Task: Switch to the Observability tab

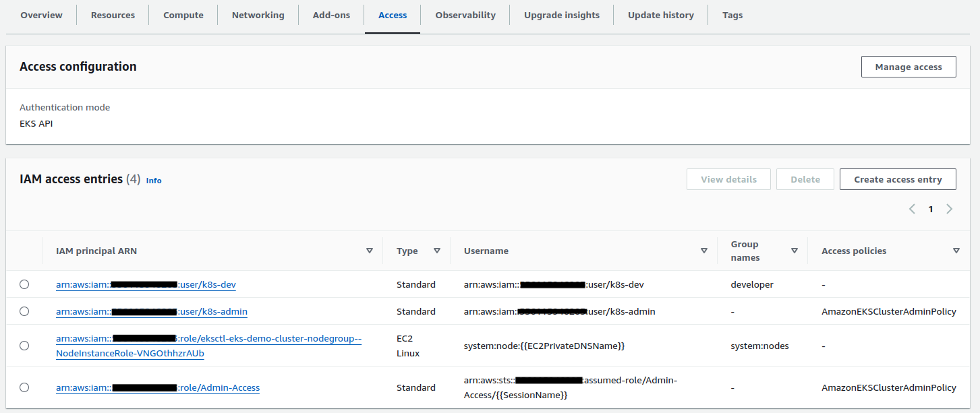Action: (465, 15)
